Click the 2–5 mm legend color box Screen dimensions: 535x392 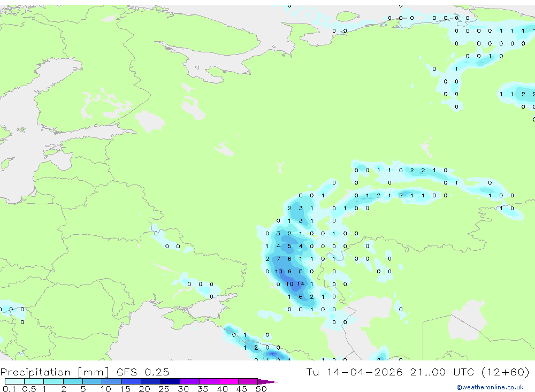(73, 381)
